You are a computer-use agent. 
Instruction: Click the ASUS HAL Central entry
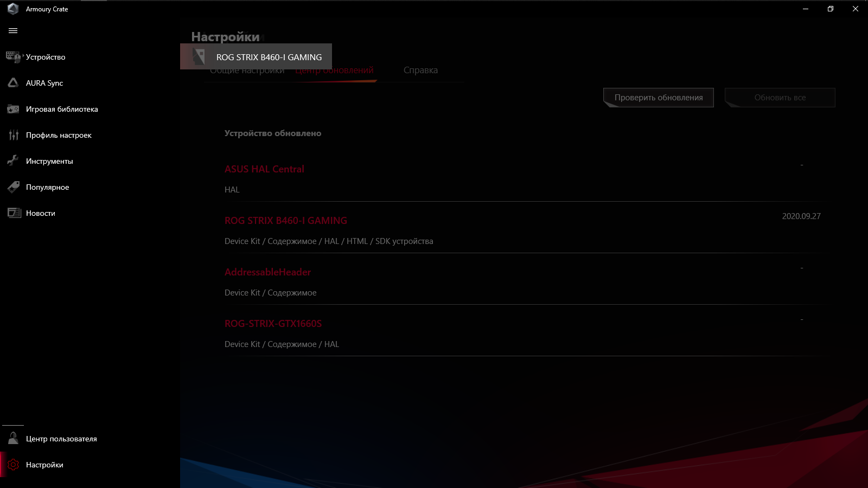tap(264, 169)
